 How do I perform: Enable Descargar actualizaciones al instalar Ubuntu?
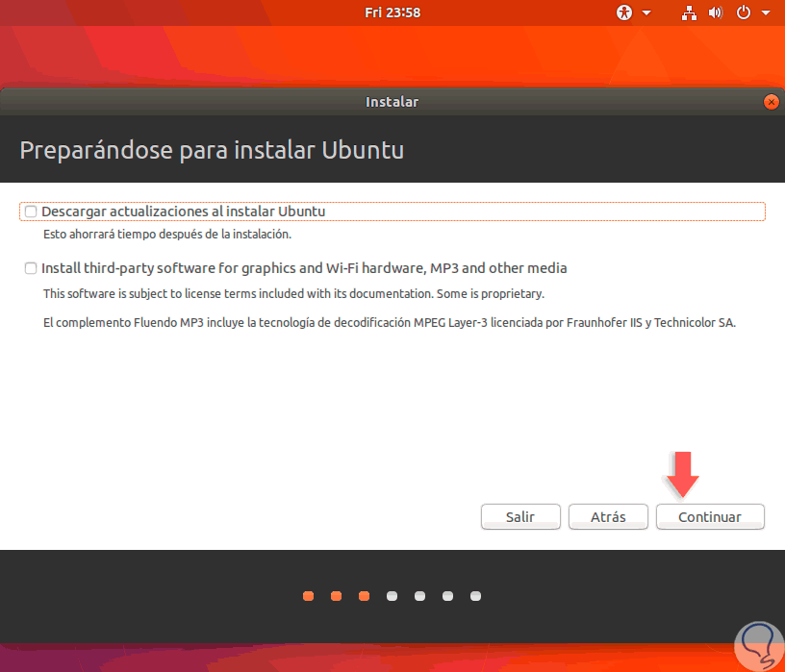31,212
